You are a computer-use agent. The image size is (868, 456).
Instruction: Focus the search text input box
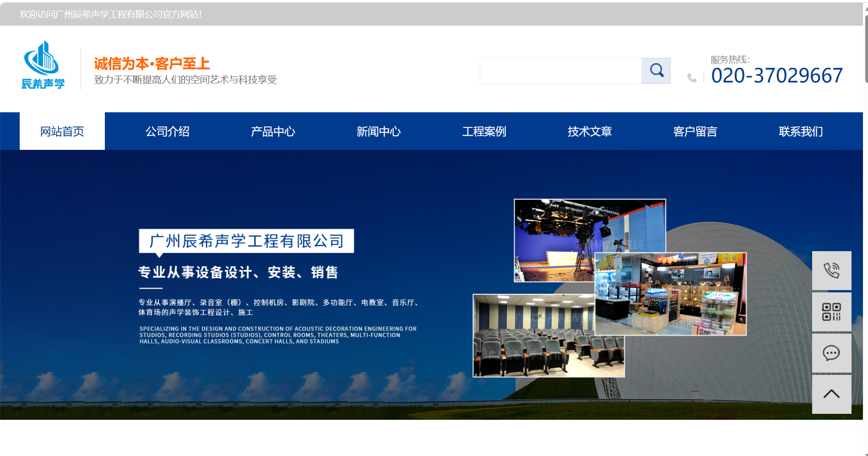(560, 71)
